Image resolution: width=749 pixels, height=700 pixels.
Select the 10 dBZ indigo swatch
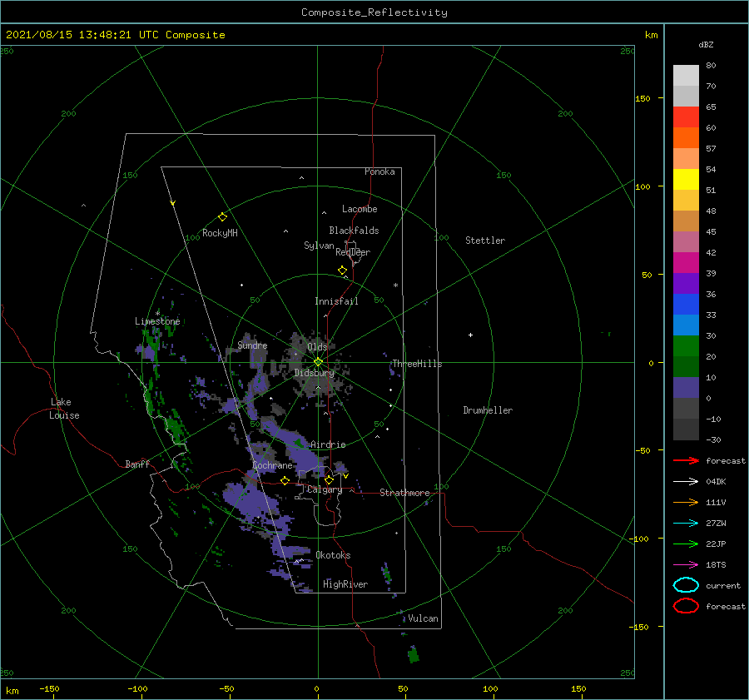tap(686, 388)
